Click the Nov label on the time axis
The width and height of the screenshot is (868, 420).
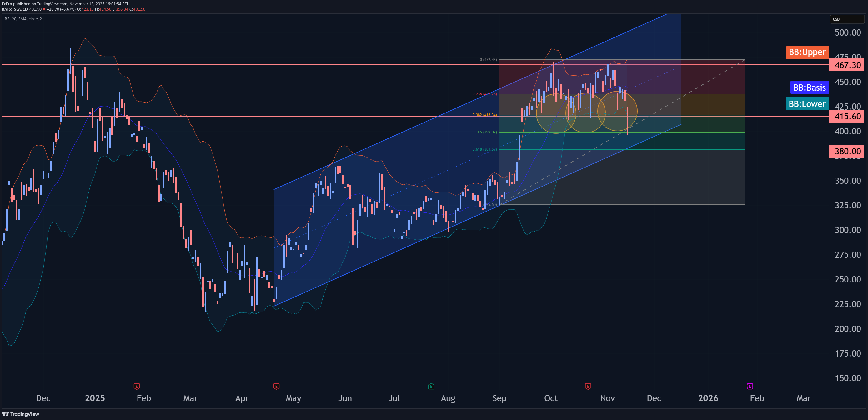click(607, 398)
